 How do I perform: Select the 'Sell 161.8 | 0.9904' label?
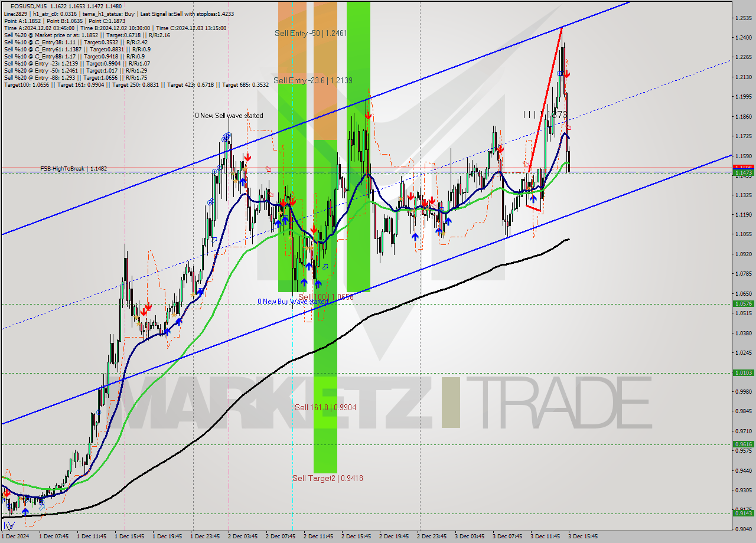325,407
